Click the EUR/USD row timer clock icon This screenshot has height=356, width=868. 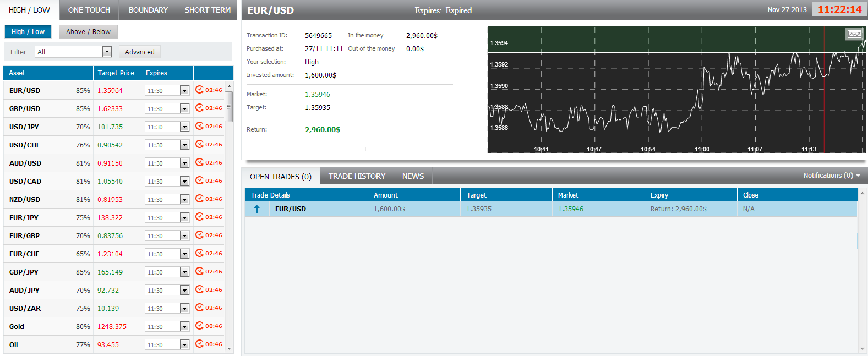pyautogui.click(x=199, y=90)
